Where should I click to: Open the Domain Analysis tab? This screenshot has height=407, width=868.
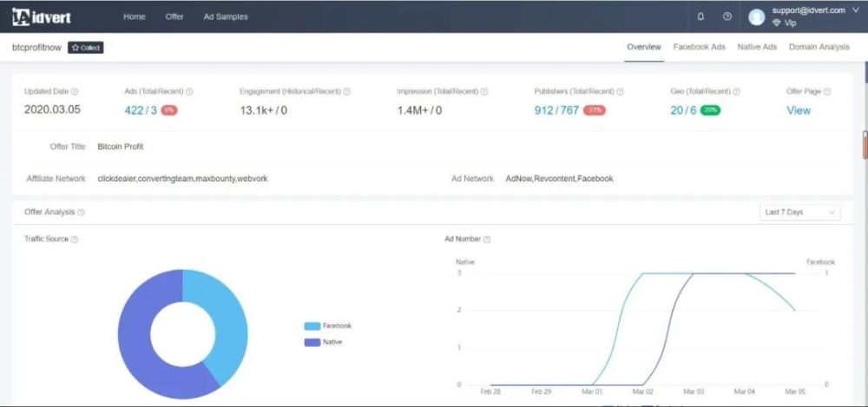point(819,47)
